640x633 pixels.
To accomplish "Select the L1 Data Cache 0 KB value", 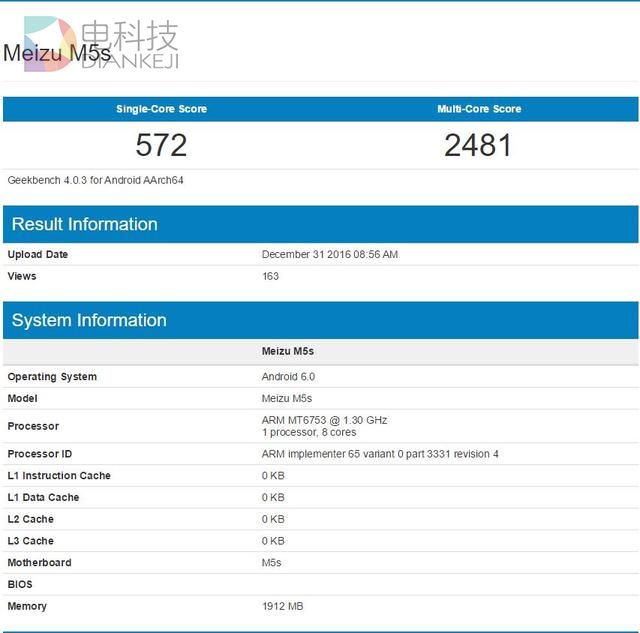I will point(273,497).
